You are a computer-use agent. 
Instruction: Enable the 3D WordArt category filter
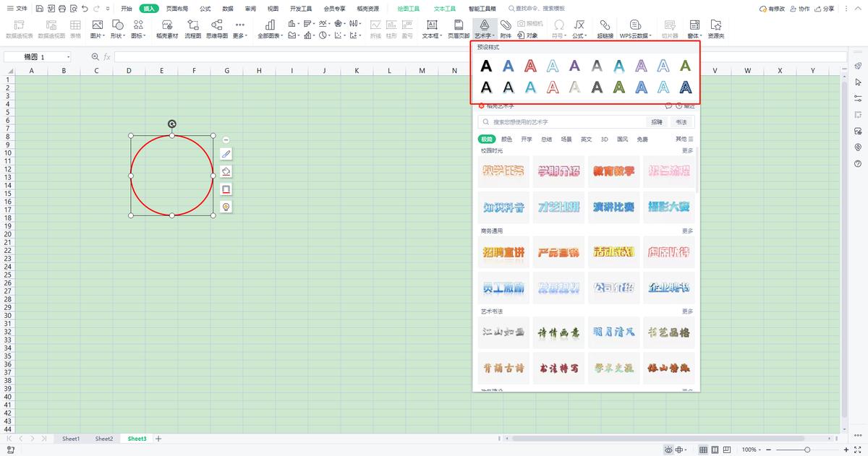605,138
